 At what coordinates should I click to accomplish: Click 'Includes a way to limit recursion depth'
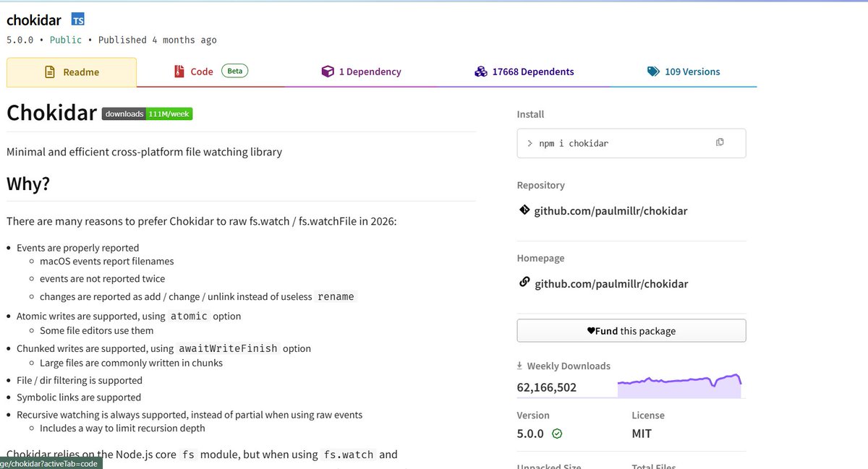pos(122,428)
